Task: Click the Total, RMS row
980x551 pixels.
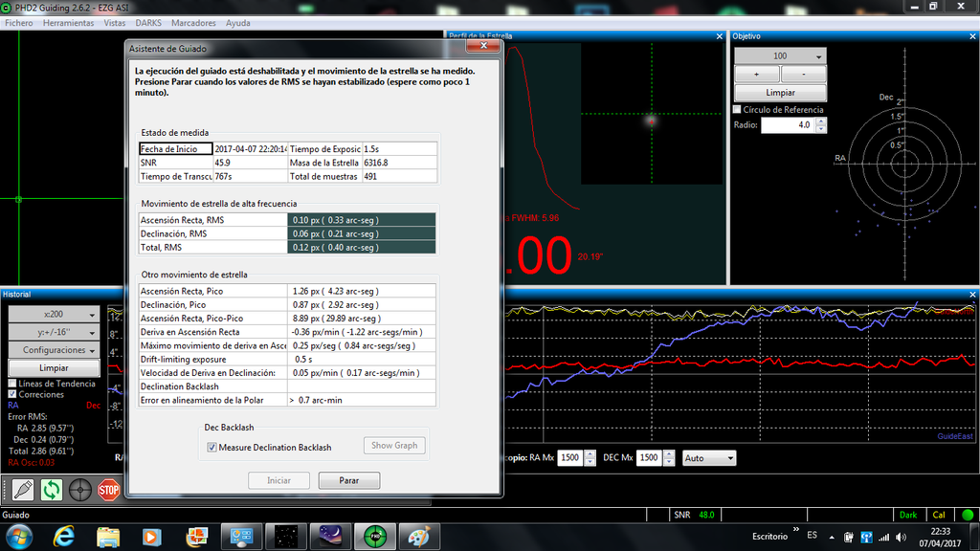Action: point(287,248)
